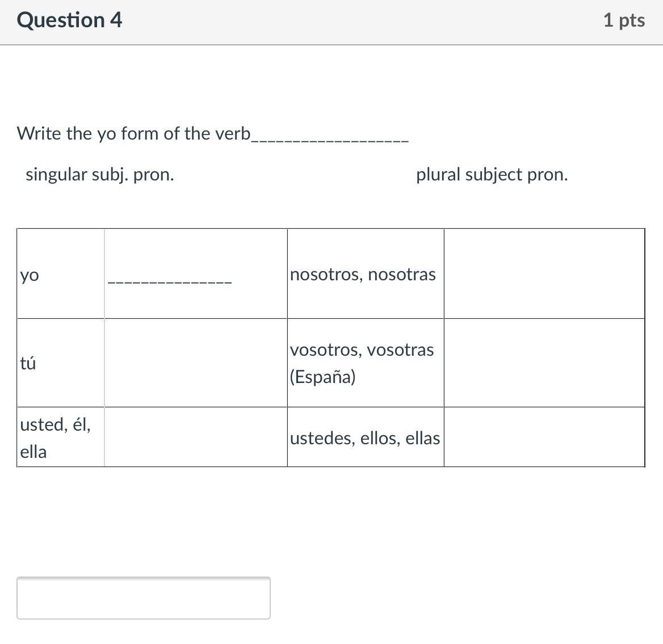Click empty cell right of ustedes, ellos, ellas

tap(544, 437)
